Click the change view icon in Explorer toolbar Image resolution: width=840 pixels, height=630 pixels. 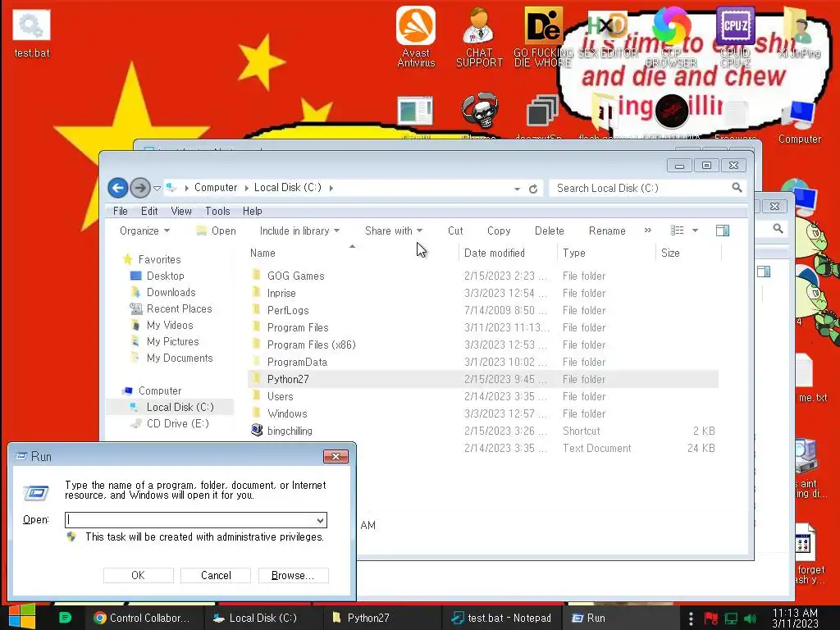[x=677, y=231]
